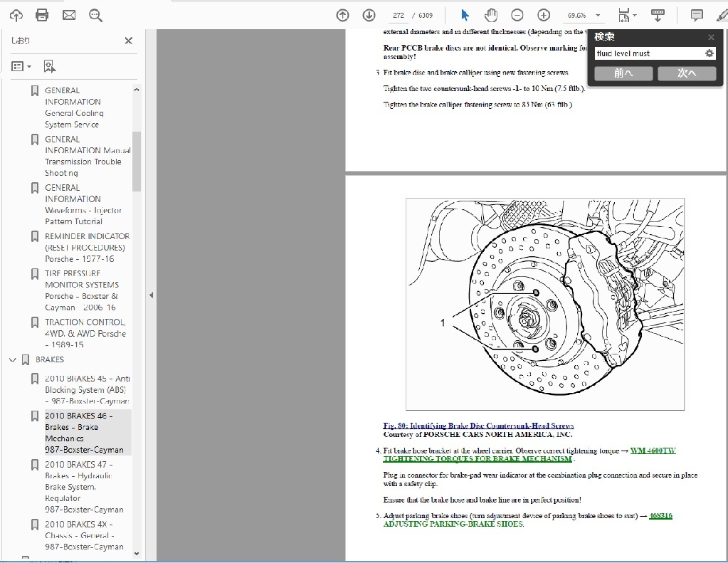
Task: Go to previous page arrow
Action: 342,16
